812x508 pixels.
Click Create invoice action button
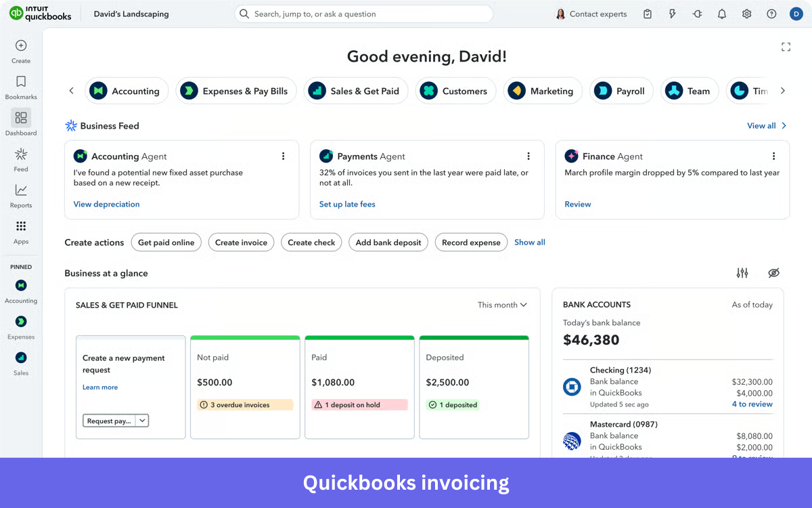coord(241,242)
